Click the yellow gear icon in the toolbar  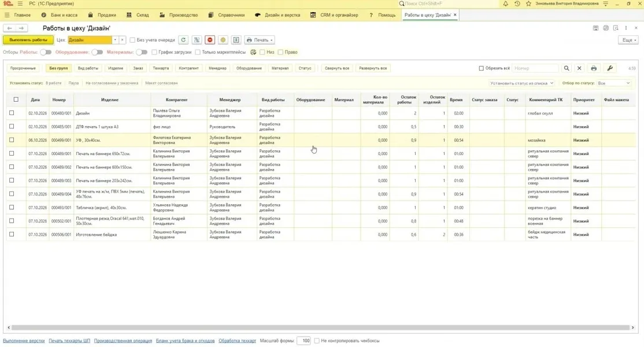[223, 40]
